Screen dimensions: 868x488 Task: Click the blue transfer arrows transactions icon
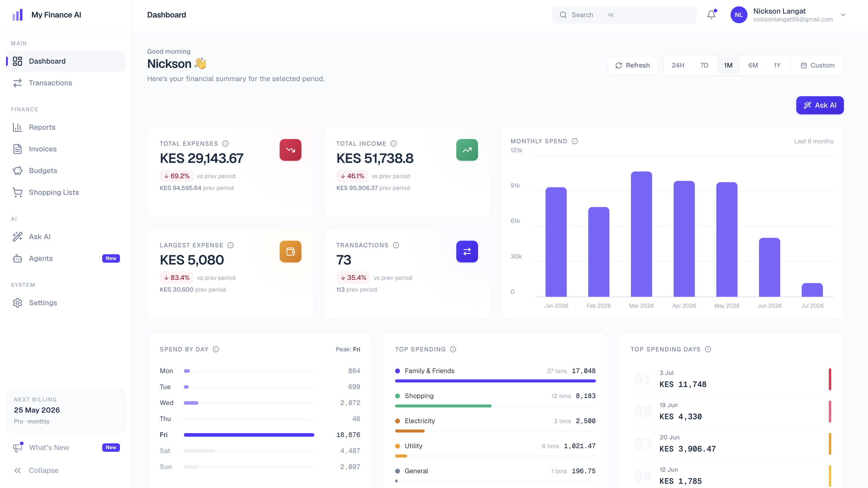coord(467,251)
